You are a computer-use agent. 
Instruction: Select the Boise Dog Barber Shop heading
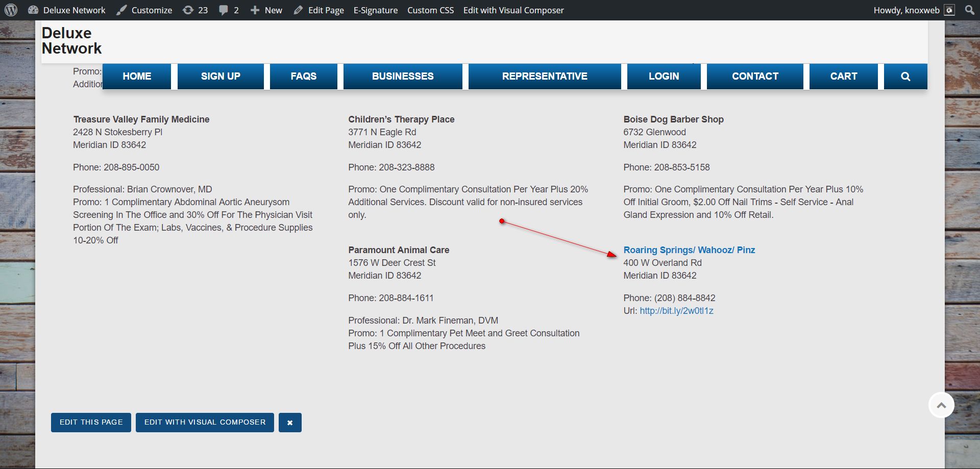point(673,119)
